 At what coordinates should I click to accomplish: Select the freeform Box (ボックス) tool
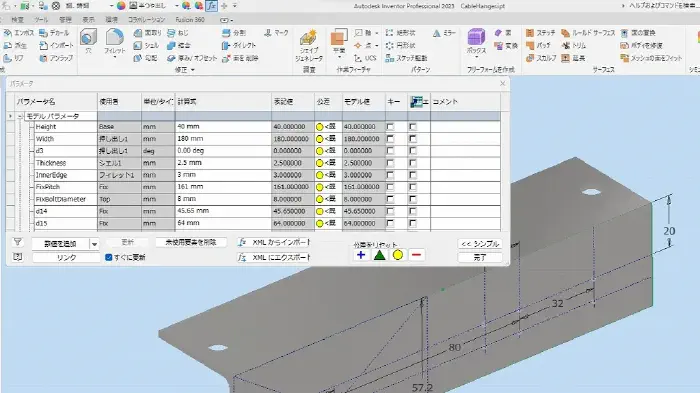(x=476, y=40)
